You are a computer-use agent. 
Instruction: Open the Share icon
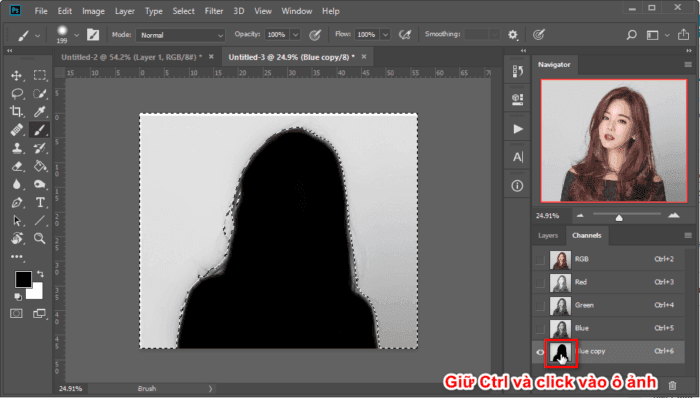(x=683, y=34)
